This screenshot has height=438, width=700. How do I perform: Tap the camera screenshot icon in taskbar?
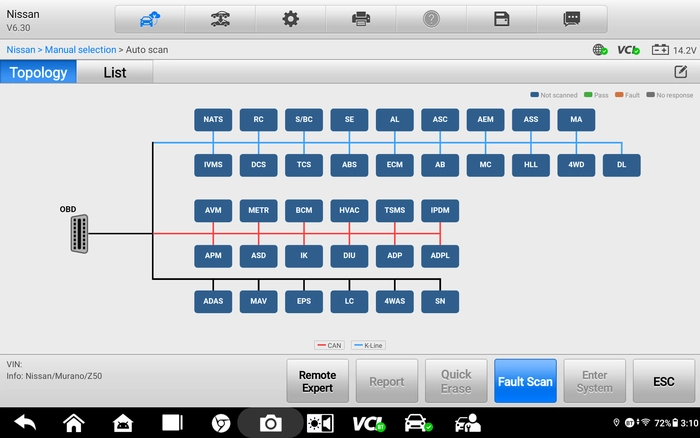point(270,423)
